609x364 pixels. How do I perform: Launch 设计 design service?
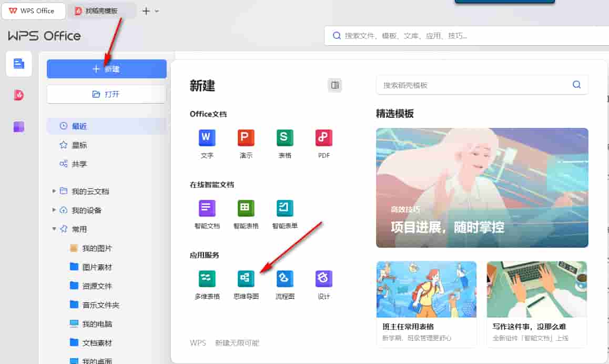tap(323, 285)
